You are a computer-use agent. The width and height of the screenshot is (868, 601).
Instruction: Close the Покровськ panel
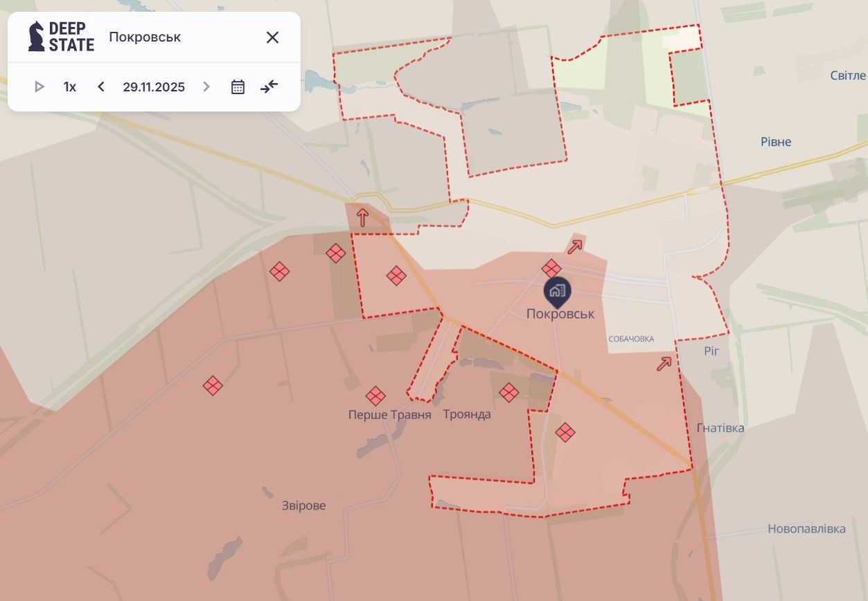click(272, 37)
